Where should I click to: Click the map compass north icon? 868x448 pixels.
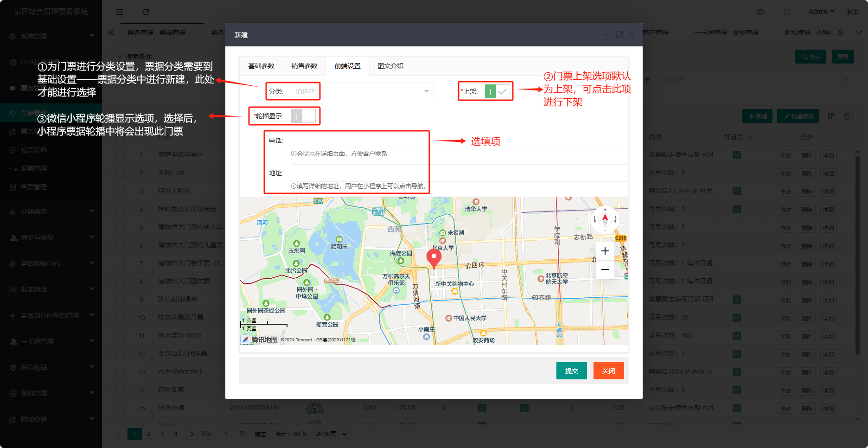click(x=605, y=219)
